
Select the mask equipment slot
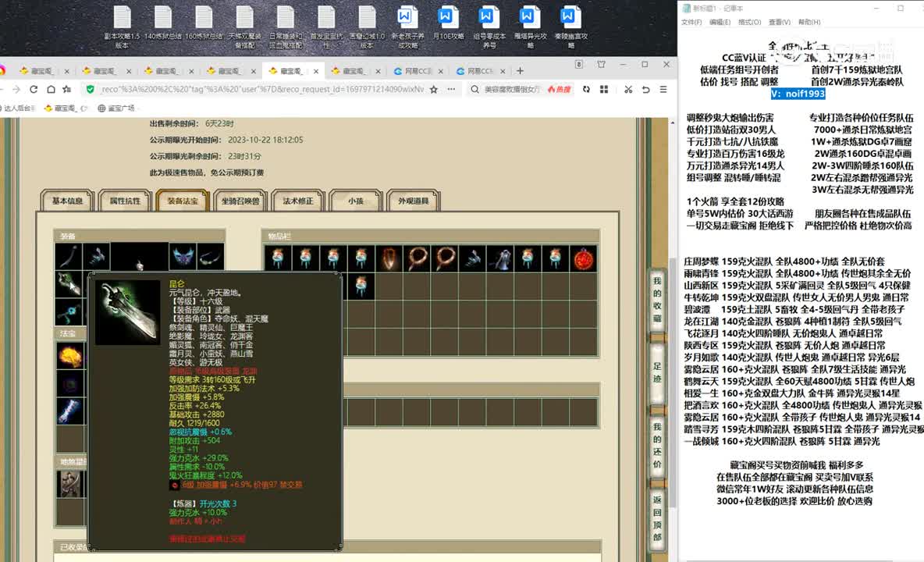tap(182, 257)
